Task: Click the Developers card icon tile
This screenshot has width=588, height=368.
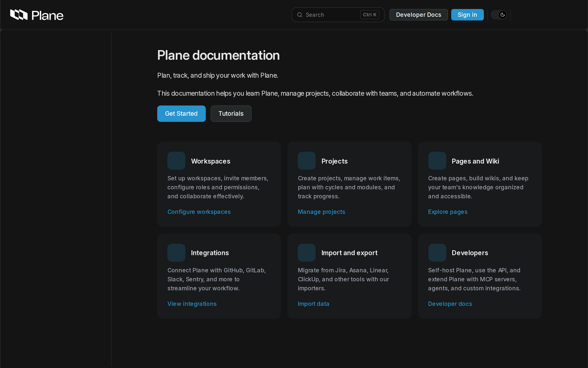Action: click(x=437, y=253)
